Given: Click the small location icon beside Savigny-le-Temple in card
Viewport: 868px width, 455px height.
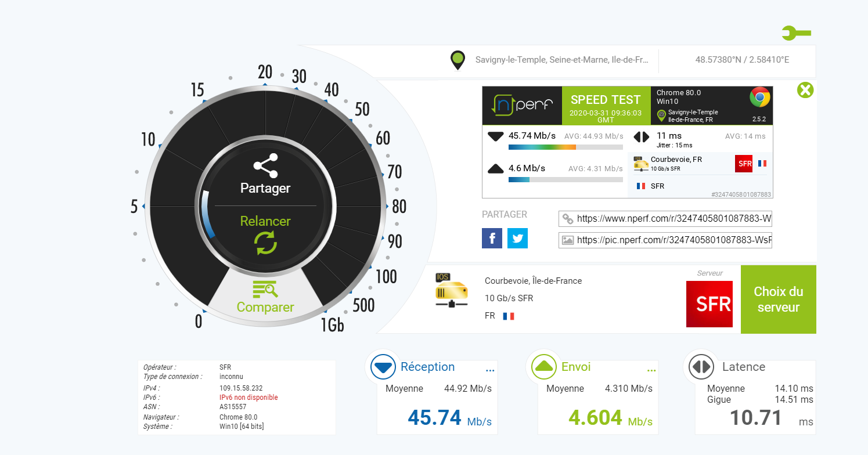Looking at the screenshot, I should [661, 116].
